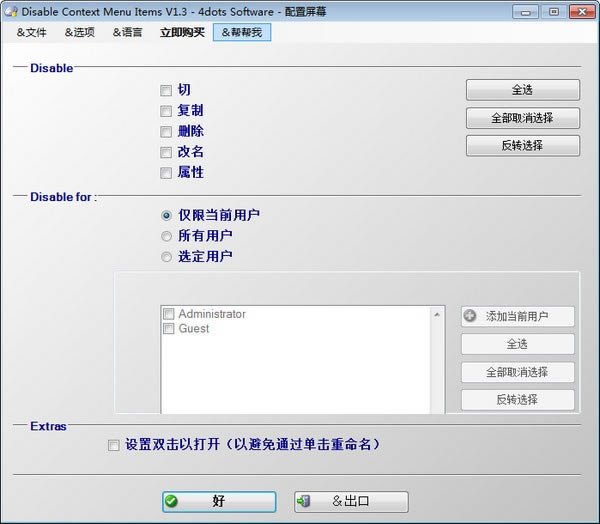The image size is (600, 524).
Task: Maximize the Disable Context Menu Items window
Action: coord(554,12)
